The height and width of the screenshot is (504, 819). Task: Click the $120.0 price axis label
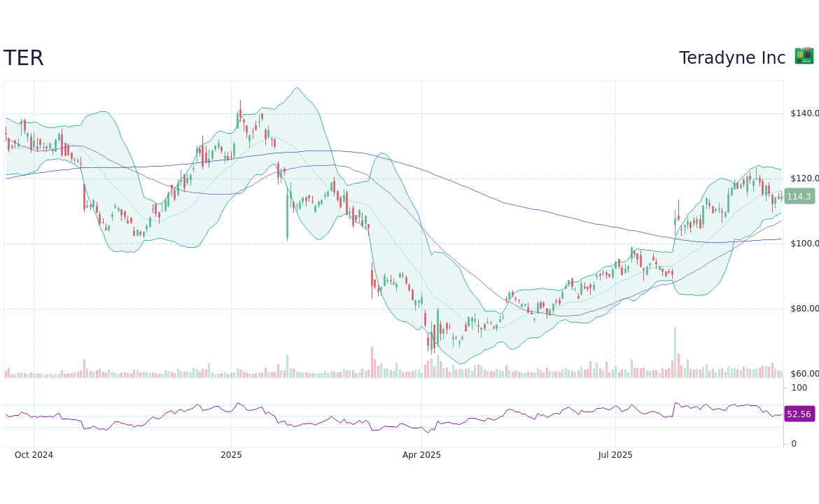(x=804, y=178)
